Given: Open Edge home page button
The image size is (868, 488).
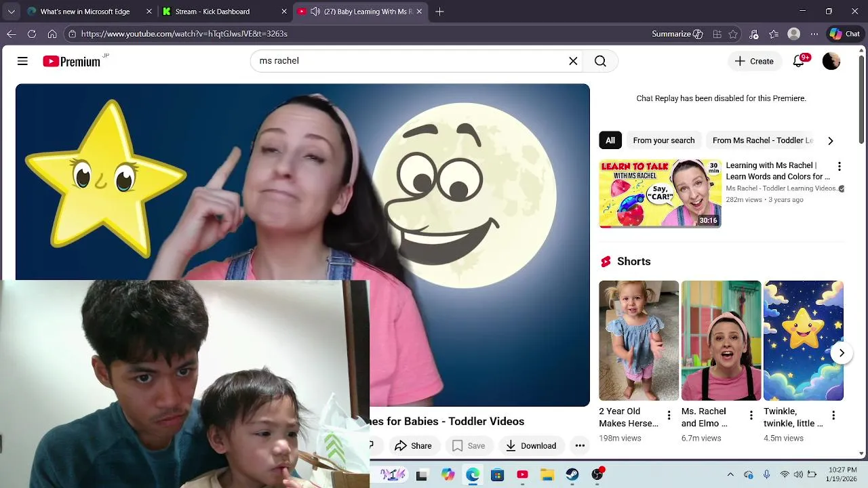Looking at the screenshot, I should (x=52, y=34).
